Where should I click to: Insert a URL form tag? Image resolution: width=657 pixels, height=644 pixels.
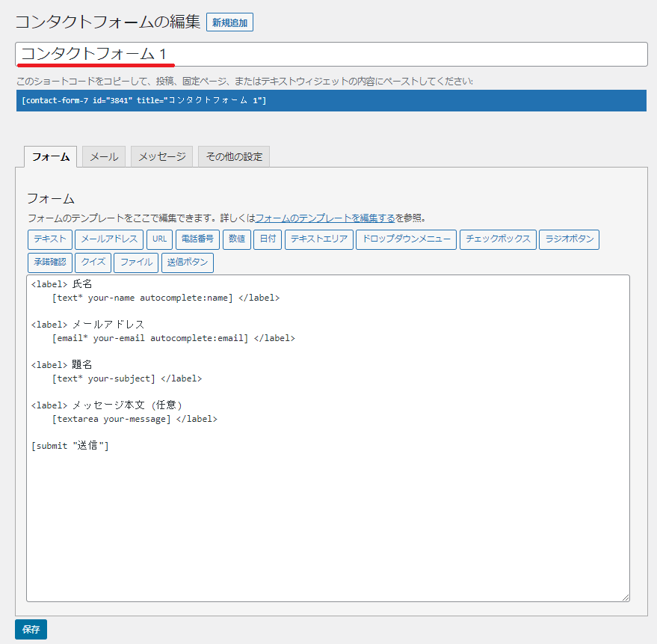click(x=160, y=239)
